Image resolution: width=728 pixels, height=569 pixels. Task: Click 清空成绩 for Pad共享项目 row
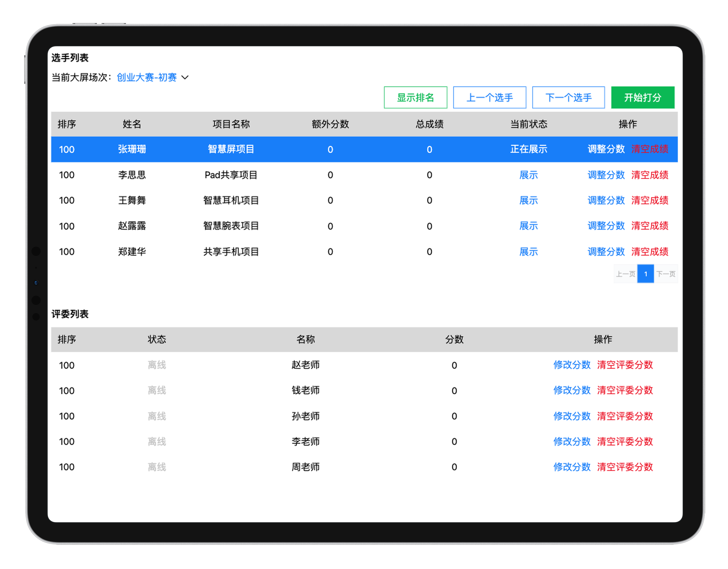click(650, 175)
